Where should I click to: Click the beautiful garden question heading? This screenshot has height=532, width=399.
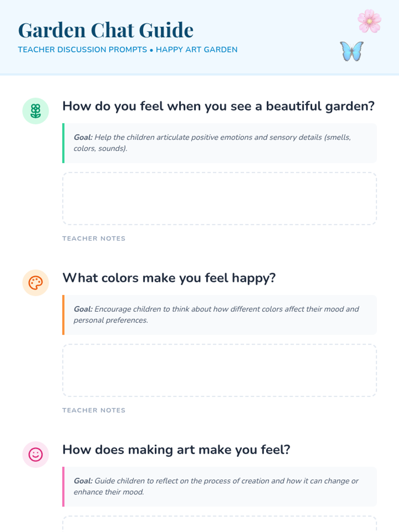pos(218,106)
